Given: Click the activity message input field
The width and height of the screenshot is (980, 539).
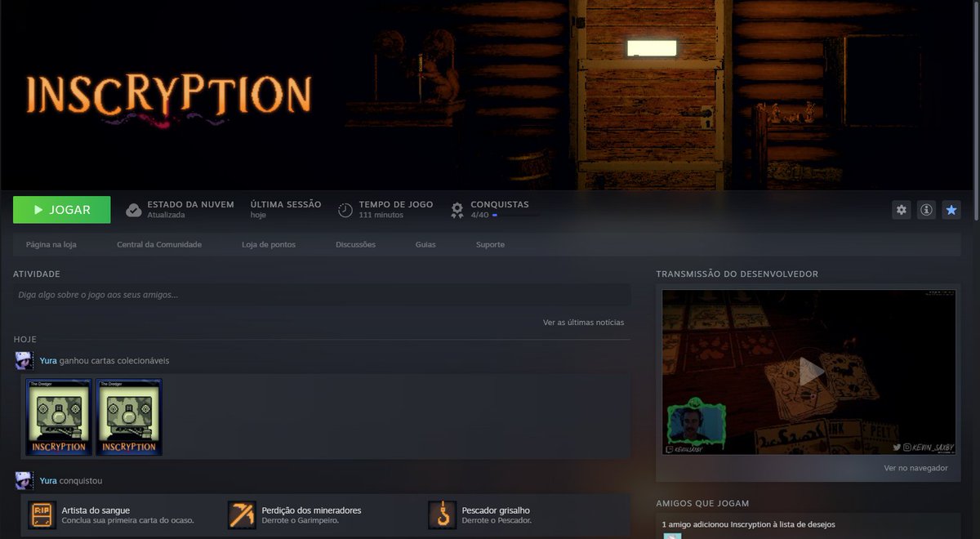Looking at the screenshot, I should coord(322,295).
